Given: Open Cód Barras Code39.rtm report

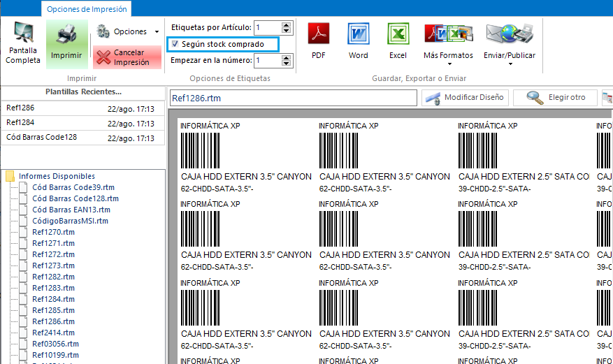Looking at the screenshot, I should tap(73, 187).
